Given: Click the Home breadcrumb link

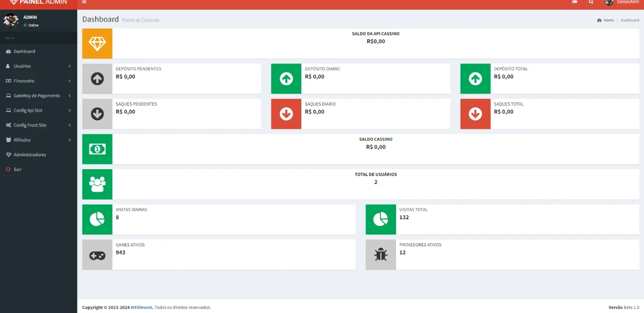Looking at the screenshot, I should click(x=606, y=20).
